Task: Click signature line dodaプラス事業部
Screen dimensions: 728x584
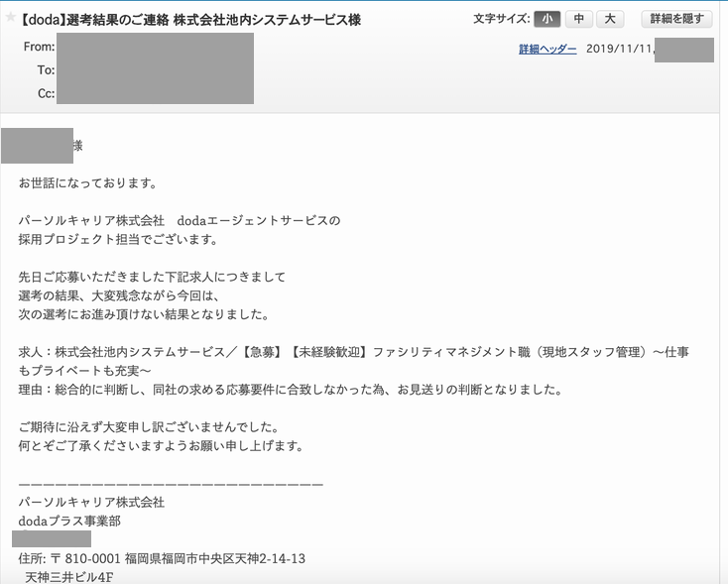Action: pyautogui.click(x=69, y=522)
